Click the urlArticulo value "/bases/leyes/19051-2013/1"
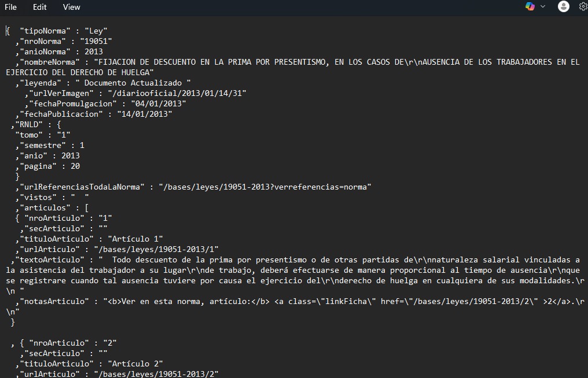Viewport: 588px width, 378px height. 156,250
